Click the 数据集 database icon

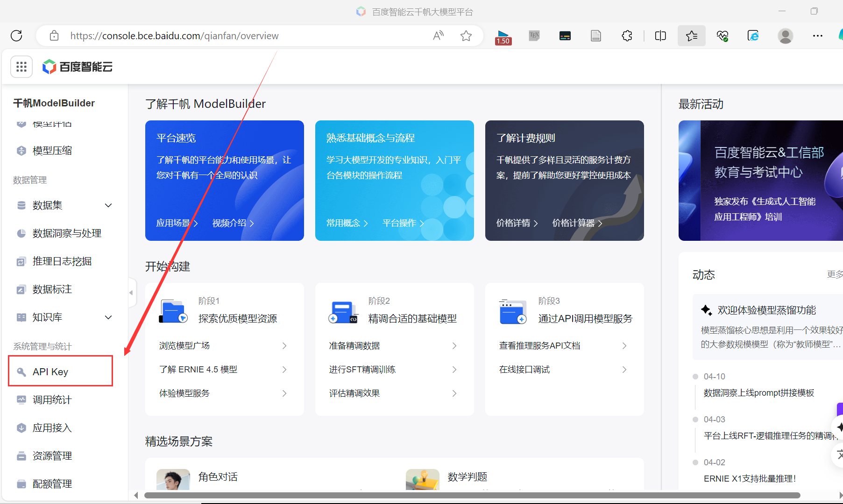[21, 205]
